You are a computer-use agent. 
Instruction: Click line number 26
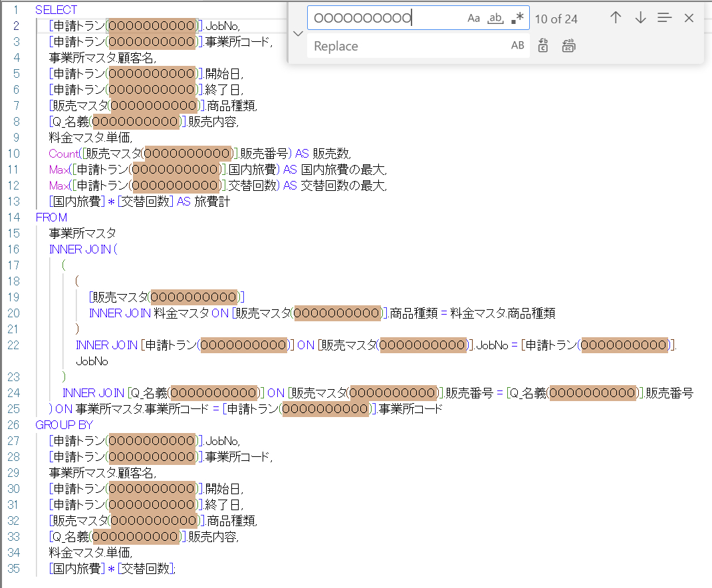tap(13, 425)
